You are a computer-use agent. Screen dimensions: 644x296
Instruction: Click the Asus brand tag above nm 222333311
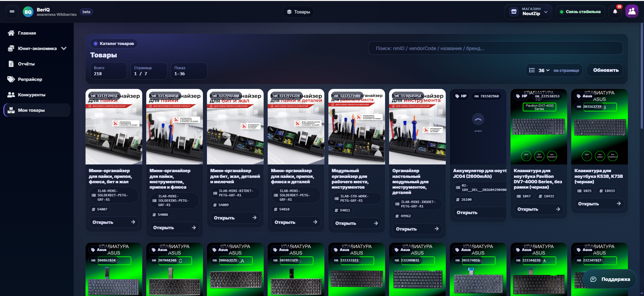tap(341, 250)
